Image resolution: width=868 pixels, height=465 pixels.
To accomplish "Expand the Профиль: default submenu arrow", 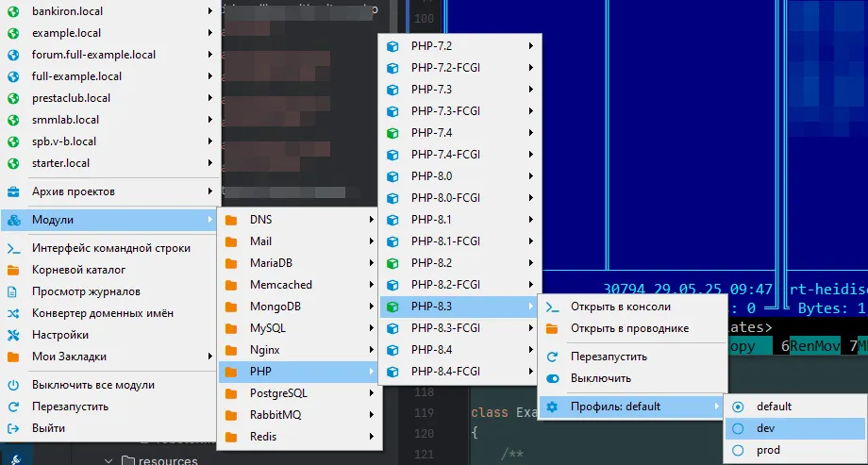I will pos(717,407).
